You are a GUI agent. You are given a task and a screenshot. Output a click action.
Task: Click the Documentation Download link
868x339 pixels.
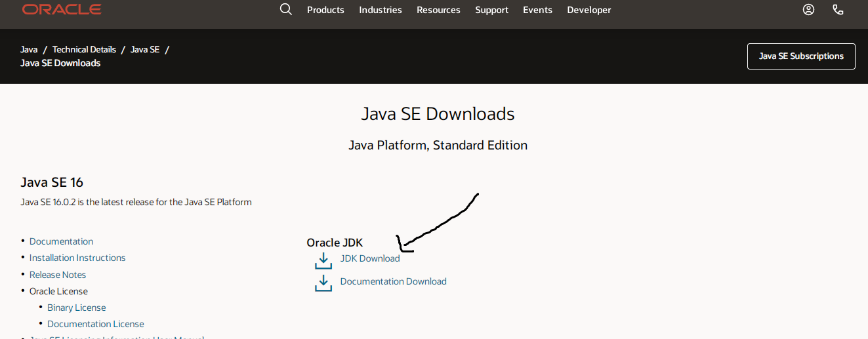(x=393, y=281)
